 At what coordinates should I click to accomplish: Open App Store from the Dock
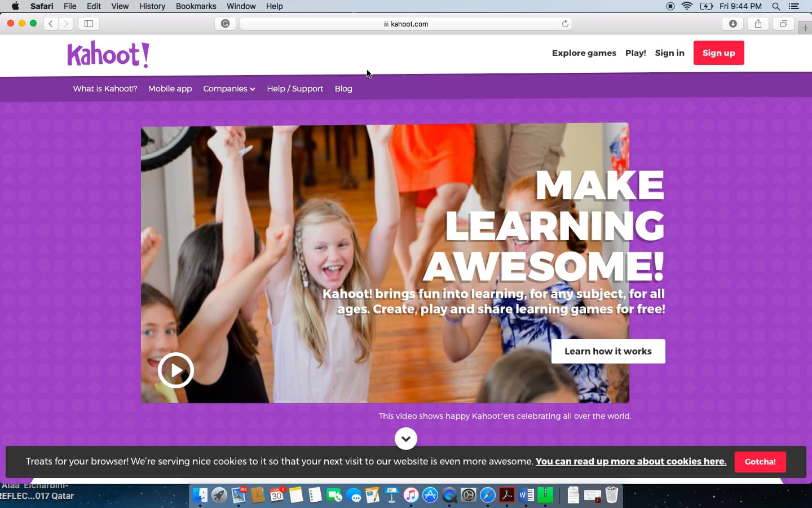pos(430,495)
